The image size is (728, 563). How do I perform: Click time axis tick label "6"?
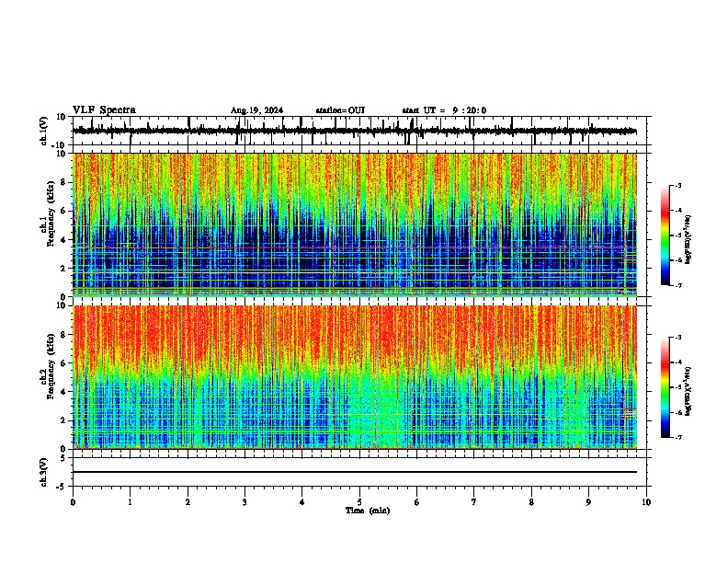click(x=417, y=502)
